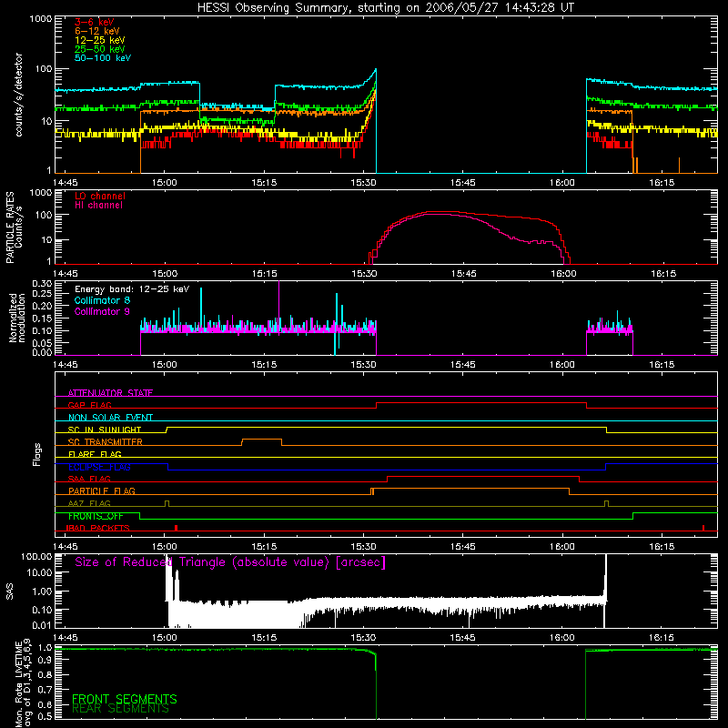Viewport: 728px width, 728px height.
Task: Click the 0.30 tick on modulation axis
Action: (x=42, y=283)
